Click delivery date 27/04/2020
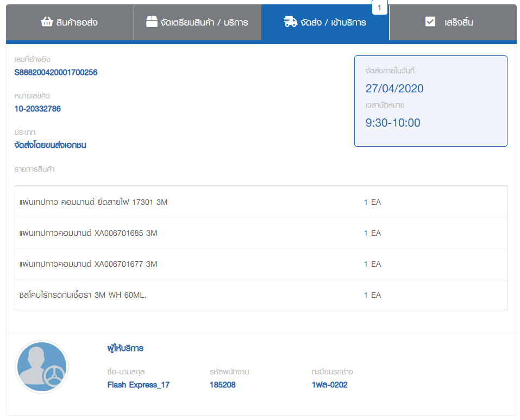The width and height of the screenshot is (520, 420). pyautogui.click(x=394, y=89)
